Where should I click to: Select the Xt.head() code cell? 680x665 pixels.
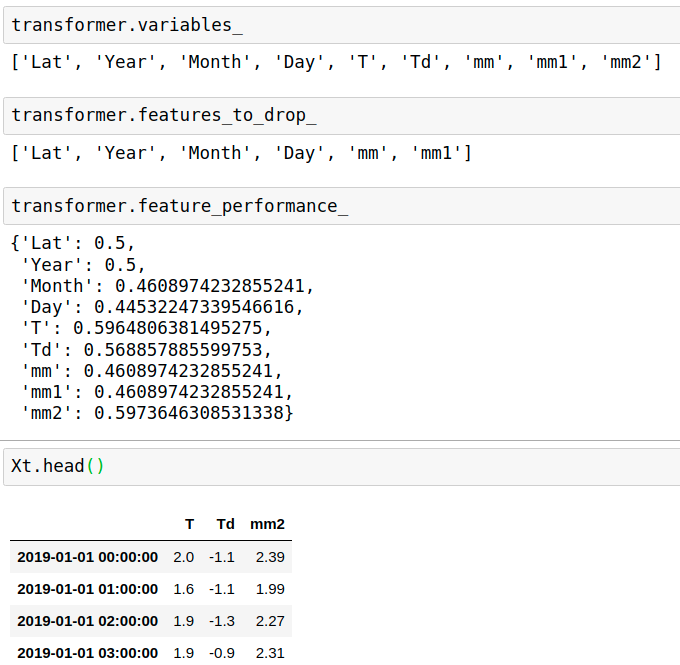click(x=340, y=466)
